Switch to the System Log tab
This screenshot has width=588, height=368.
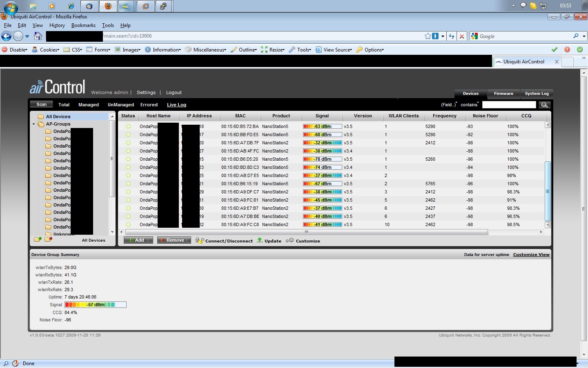tap(537, 94)
